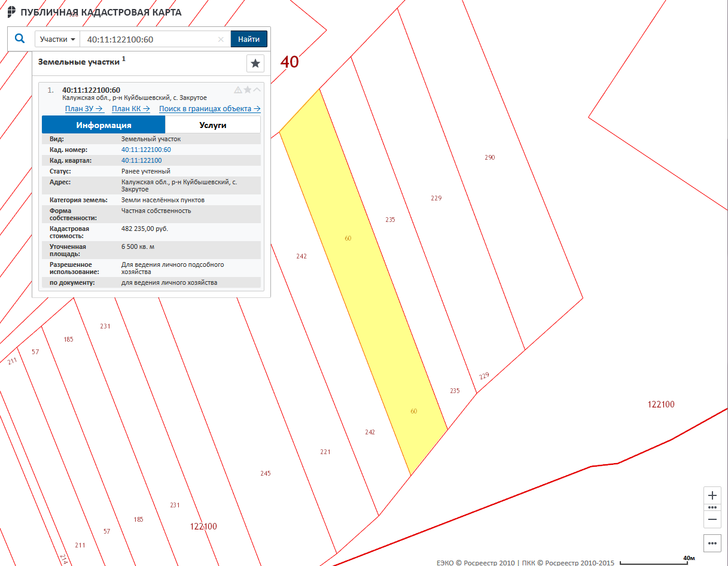Screen dimensions: 728x566
Task: Click the cadastral map logo icon
Action: [x=11, y=12]
